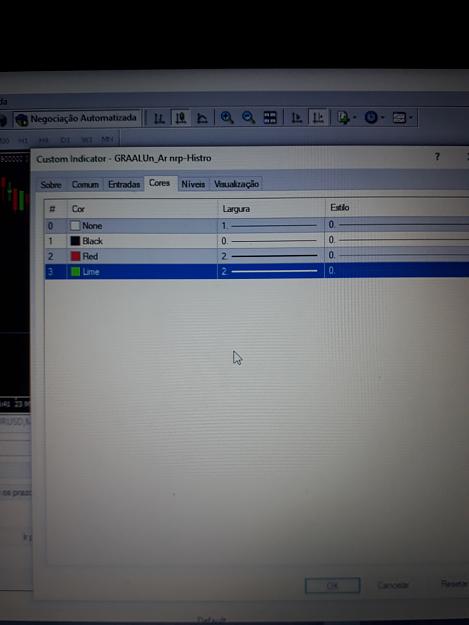Open the indicators list dropdown
469x625 pixels.
345,118
